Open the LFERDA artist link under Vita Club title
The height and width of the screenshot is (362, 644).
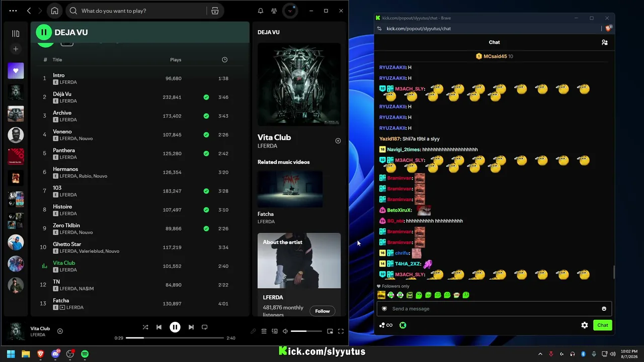267,146
